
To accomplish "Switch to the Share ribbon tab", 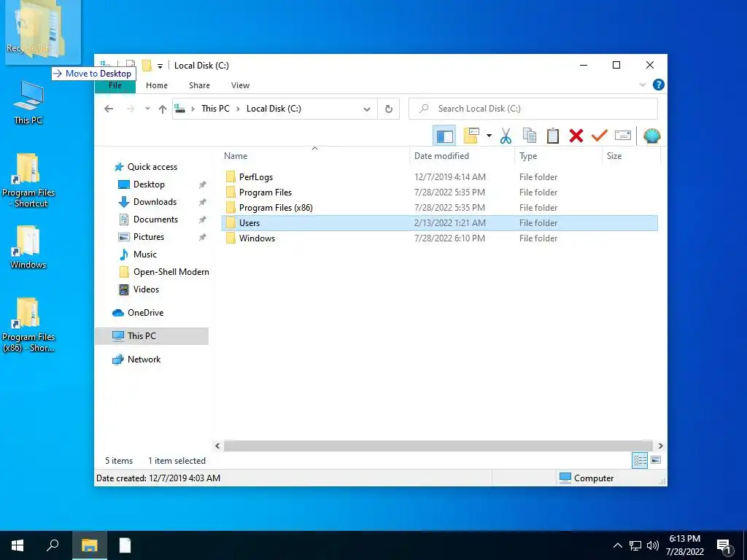I will click(x=199, y=85).
